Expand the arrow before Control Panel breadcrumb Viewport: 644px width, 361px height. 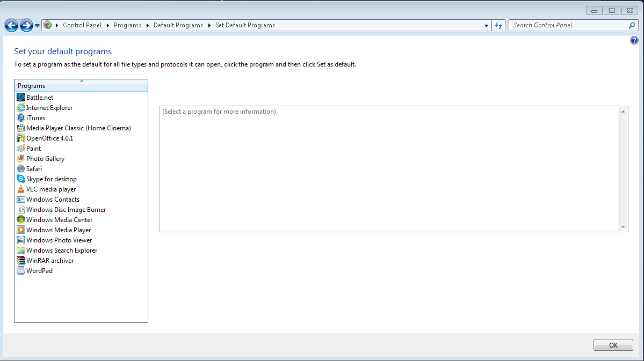(57, 25)
